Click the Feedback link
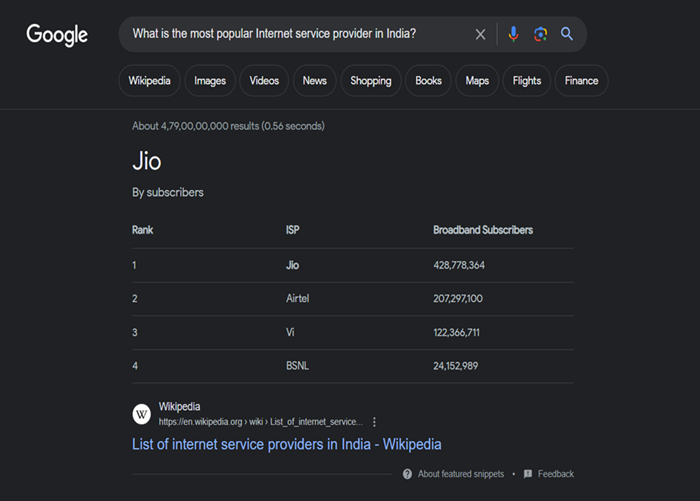Image resolution: width=700 pixels, height=501 pixels. 556,474
